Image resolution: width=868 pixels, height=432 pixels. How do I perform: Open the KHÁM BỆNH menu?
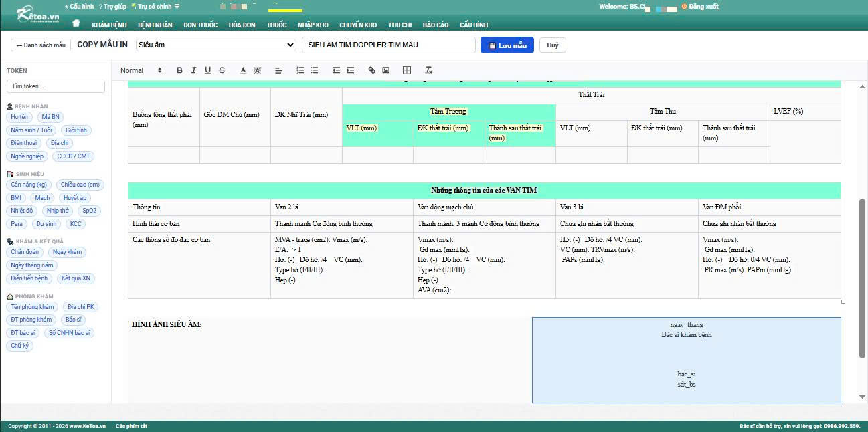click(110, 25)
